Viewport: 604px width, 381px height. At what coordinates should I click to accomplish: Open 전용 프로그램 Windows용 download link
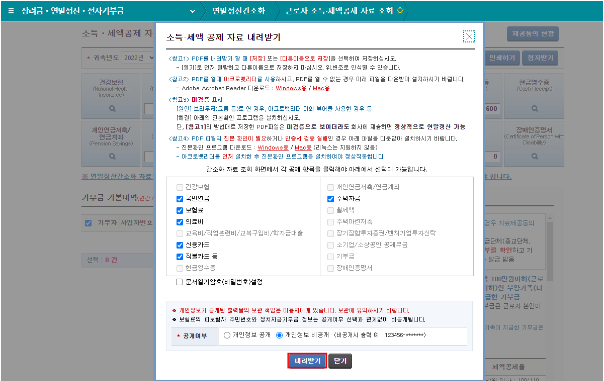coord(273,148)
